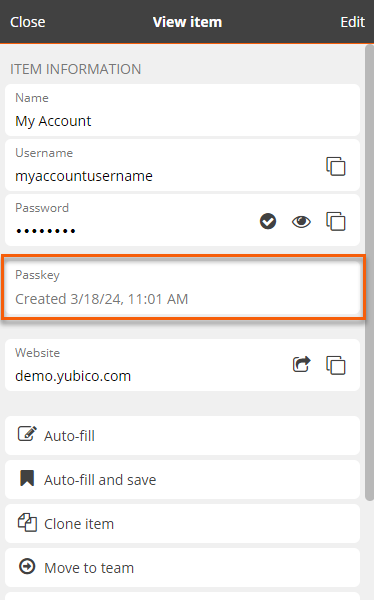374x600 pixels.
Task: Click the Auto-fill and save bookmark icon
Action: (27, 478)
